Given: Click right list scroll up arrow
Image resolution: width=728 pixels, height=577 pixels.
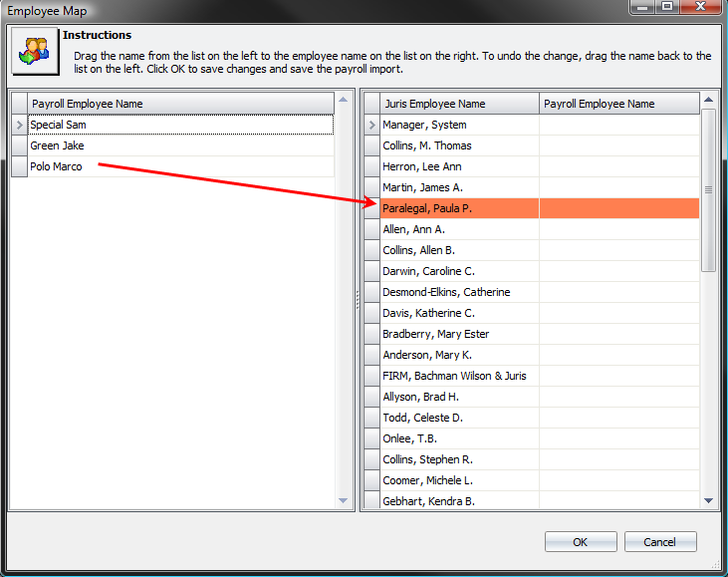Looking at the screenshot, I should click(709, 100).
